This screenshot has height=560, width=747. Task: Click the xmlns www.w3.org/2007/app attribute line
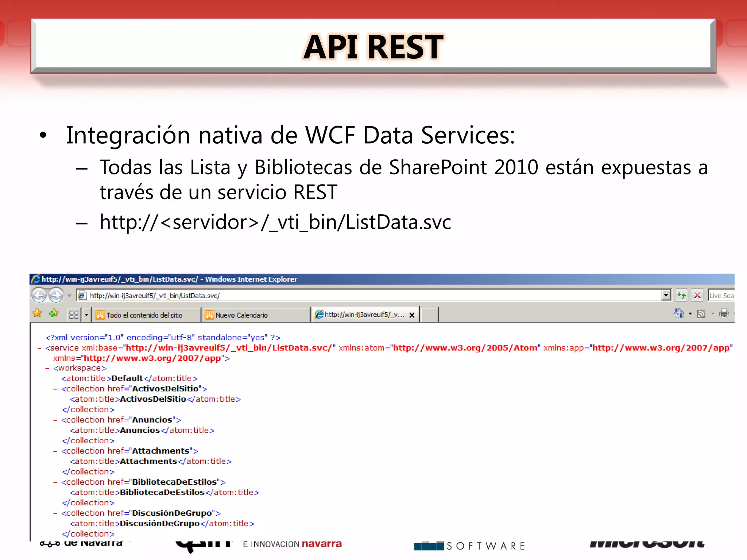(x=142, y=358)
